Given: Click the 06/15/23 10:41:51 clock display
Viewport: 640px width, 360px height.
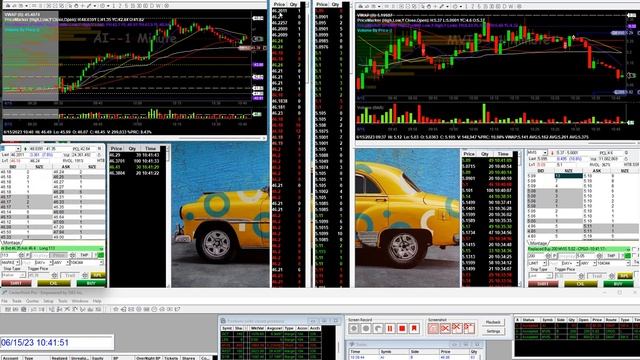Looking at the screenshot, I should tap(56, 342).
